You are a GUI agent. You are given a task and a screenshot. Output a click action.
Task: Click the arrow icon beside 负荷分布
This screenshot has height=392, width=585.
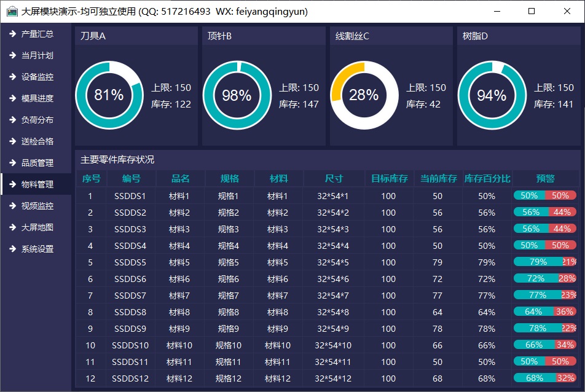(x=12, y=120)
